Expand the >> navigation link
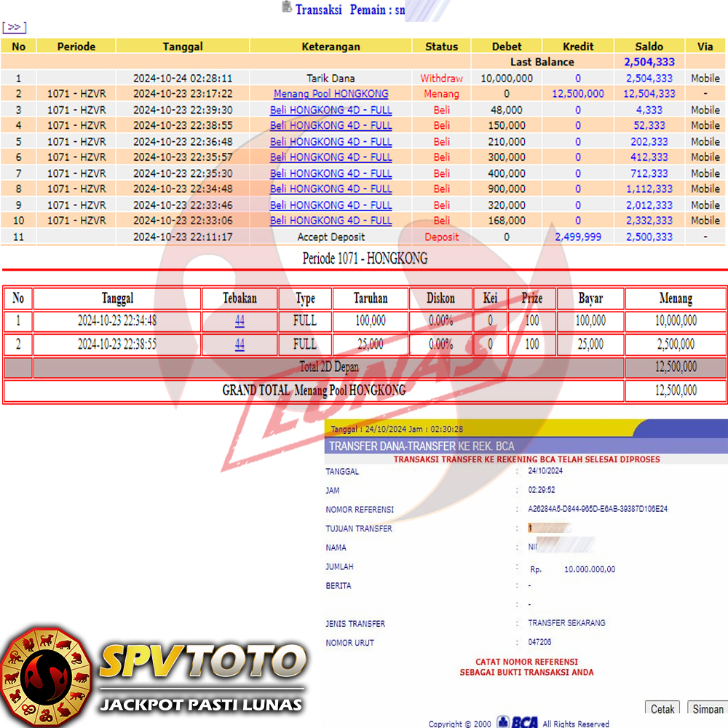 click(x=14, y=28)
